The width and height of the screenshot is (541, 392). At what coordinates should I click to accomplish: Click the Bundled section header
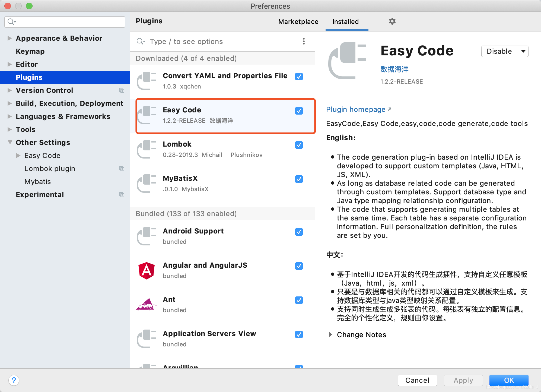[x=222, y=213]
